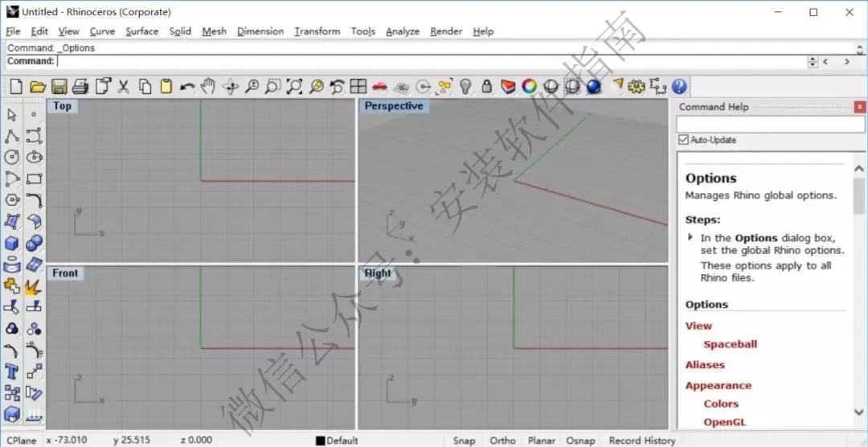Open the Perspective viewport title menu
The image size is (868, 447).
(394, 106)
